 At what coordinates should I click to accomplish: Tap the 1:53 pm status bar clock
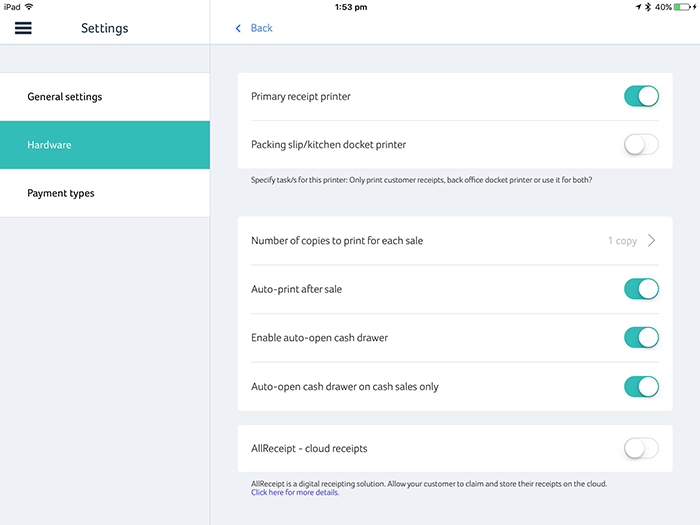pos(350,7)
